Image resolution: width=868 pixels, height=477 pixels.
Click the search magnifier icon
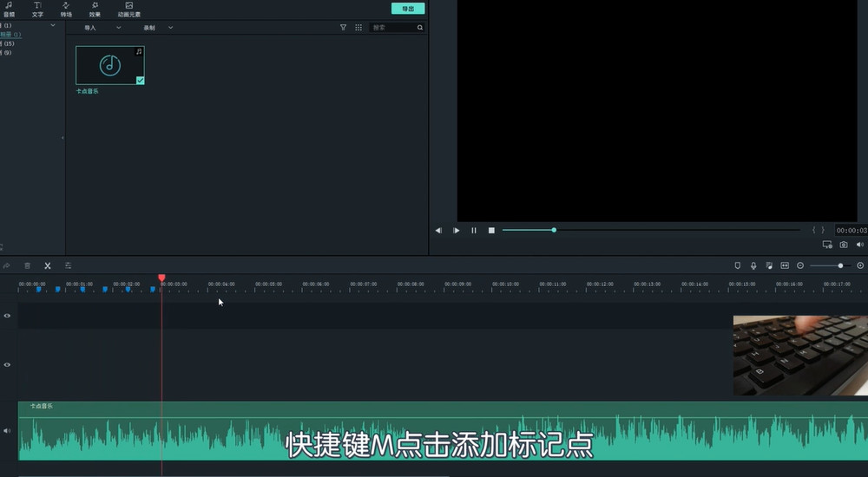(420, 27)
